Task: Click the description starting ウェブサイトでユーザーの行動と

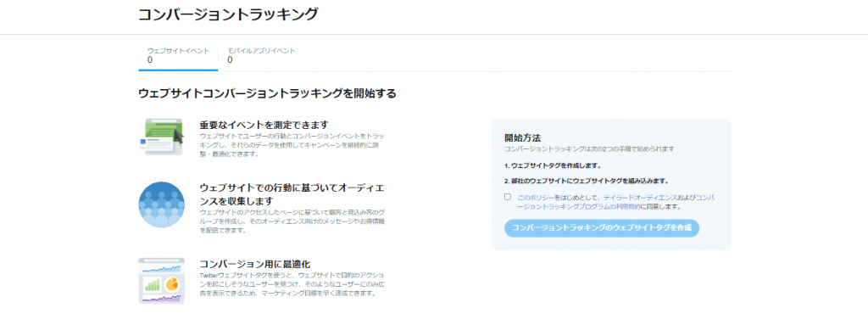Action: point(292,145)
